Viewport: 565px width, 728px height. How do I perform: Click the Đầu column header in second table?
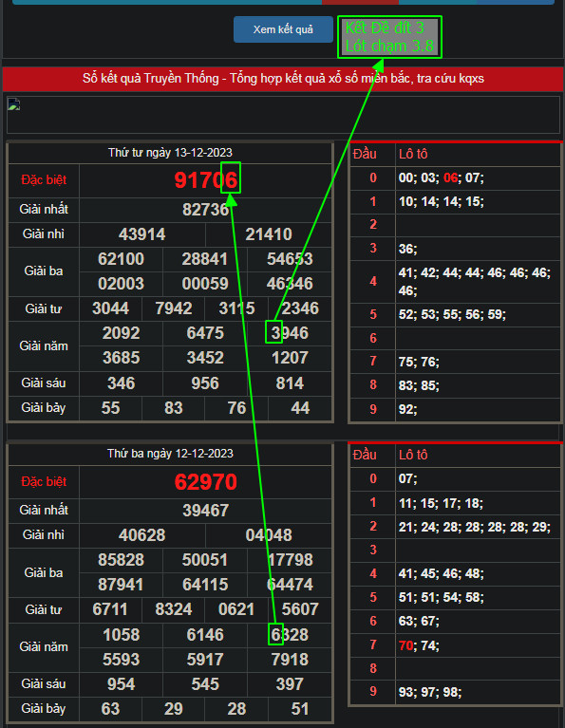coord(365,455)
